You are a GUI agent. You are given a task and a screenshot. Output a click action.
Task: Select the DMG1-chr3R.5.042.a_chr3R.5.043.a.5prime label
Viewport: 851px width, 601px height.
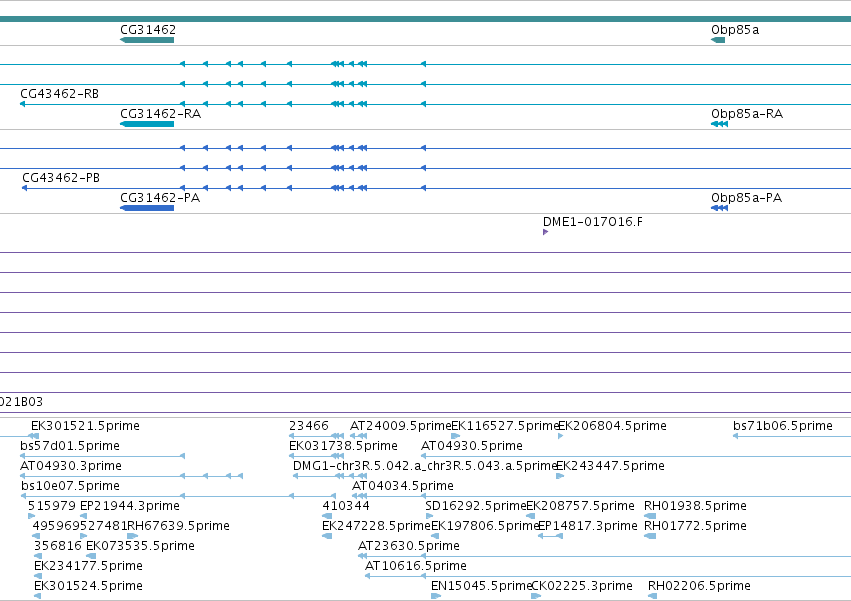[x=425, y=466]
